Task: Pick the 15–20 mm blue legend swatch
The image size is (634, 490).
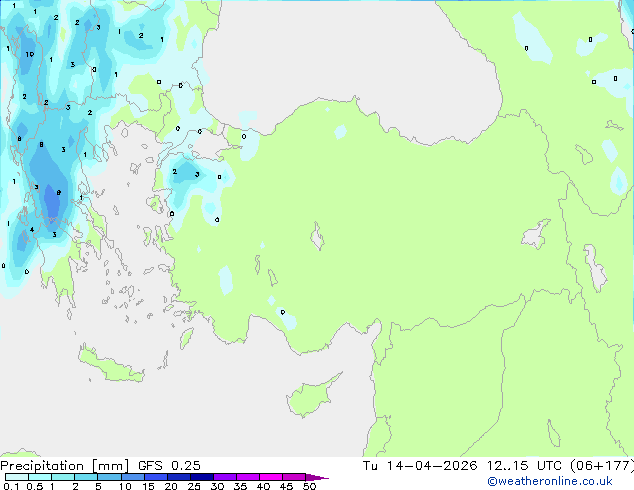Action: (x=155, y=477)
